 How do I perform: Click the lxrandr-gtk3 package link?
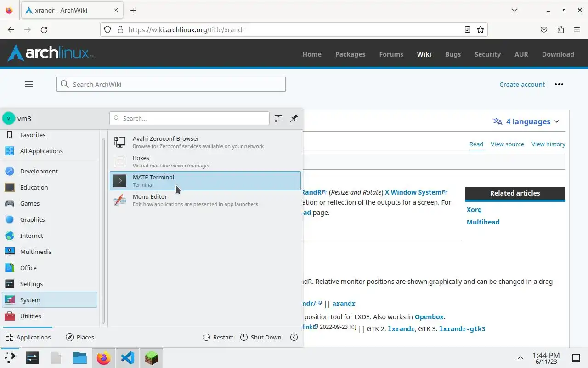coord(462,329)
